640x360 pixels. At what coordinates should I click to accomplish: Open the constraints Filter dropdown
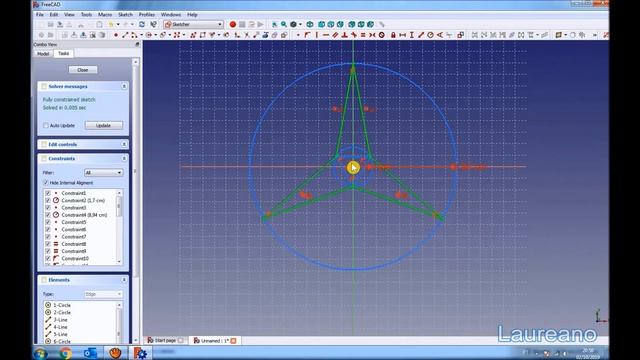[x=103, y=173]
